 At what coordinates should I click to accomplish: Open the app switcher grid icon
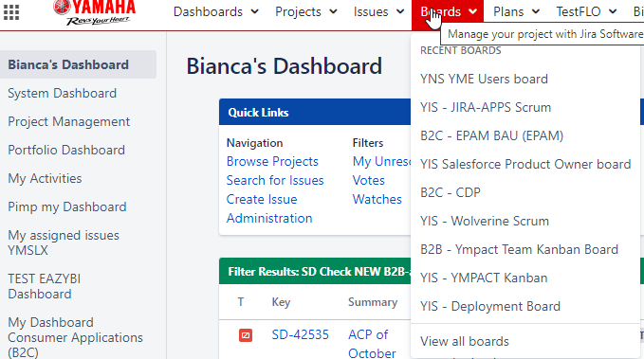[11, 12]
